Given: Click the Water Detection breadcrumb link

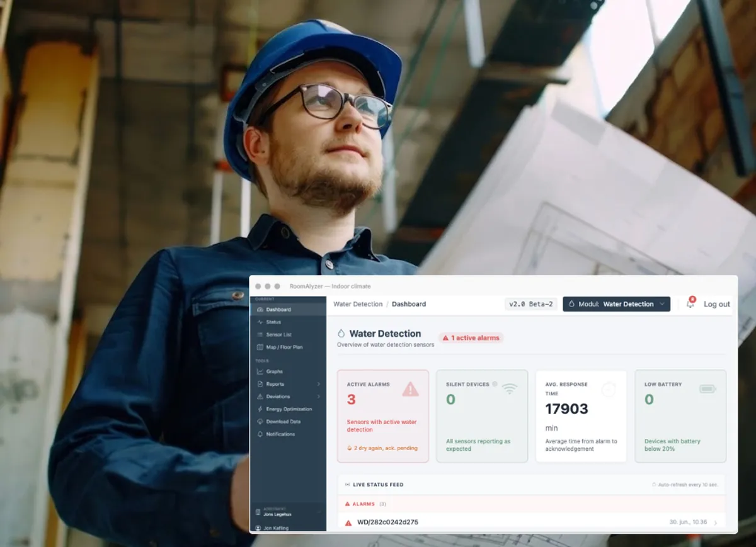Looking at the screenshot, I should [358, 304].
